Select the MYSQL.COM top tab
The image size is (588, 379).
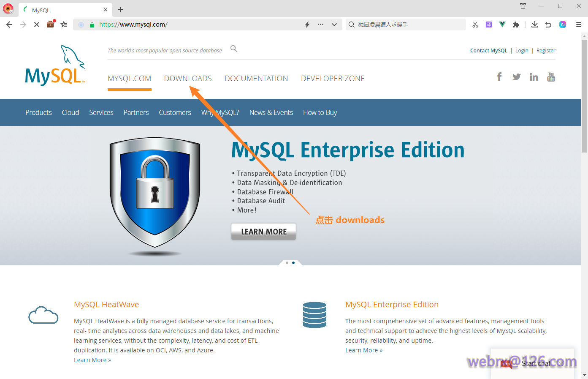[x=130, y=79]
